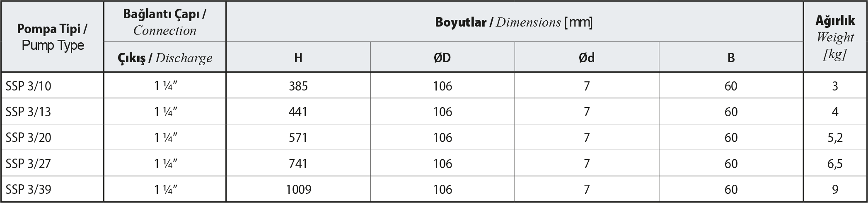Click the Çıkış / Discharge subheader

click(x=165, y=57)
